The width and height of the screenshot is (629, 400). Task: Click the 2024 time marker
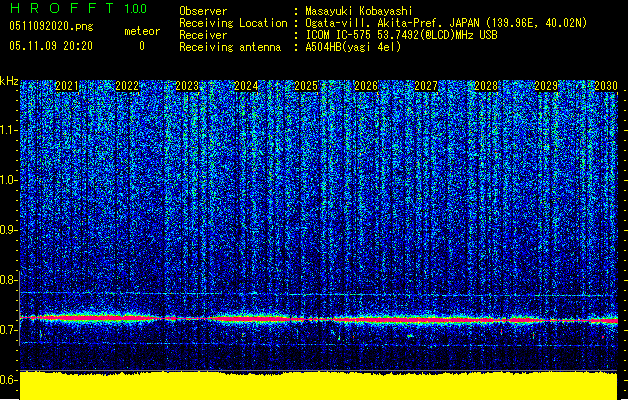click(x=246, y=86)
